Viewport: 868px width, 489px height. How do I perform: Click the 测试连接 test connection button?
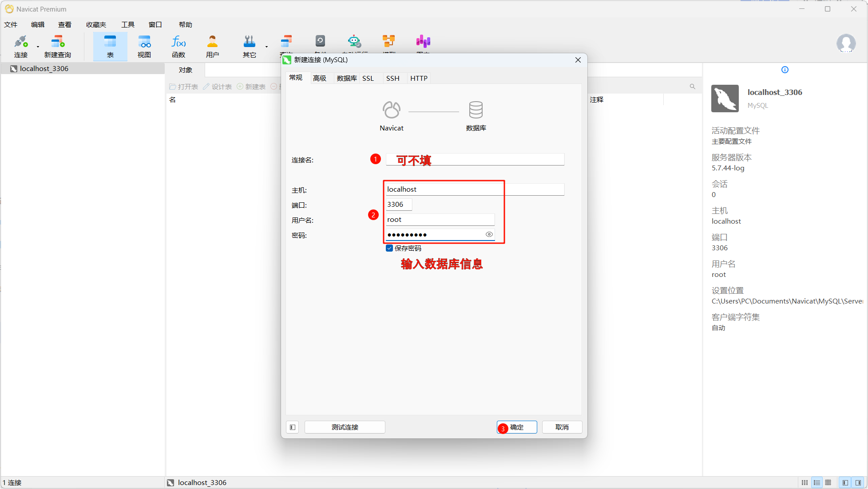click(x=345, y=427)
